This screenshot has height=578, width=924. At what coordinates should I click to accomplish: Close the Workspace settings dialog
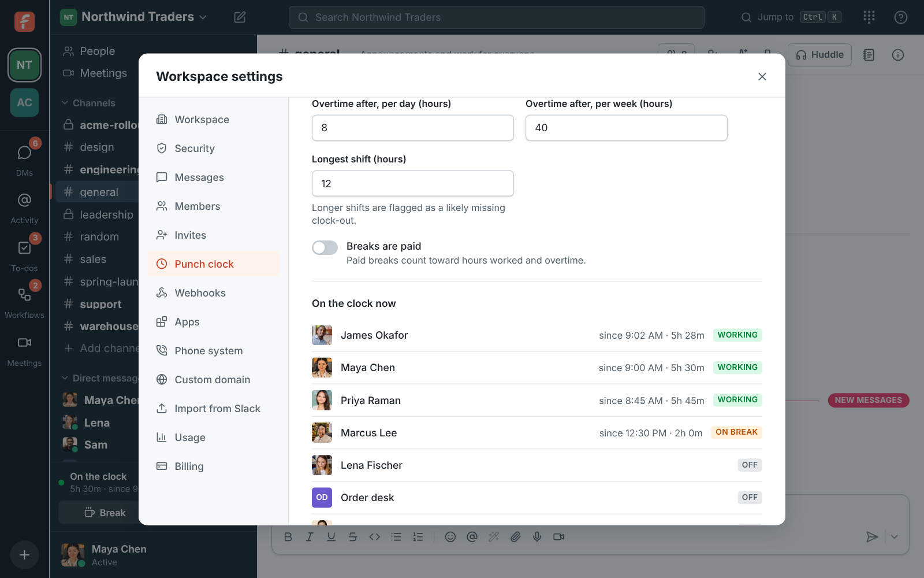(x=762, y=77)
